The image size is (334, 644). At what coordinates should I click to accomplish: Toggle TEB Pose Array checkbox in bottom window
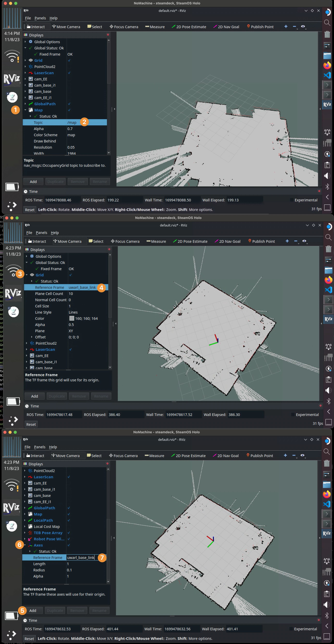coord(69,533)
